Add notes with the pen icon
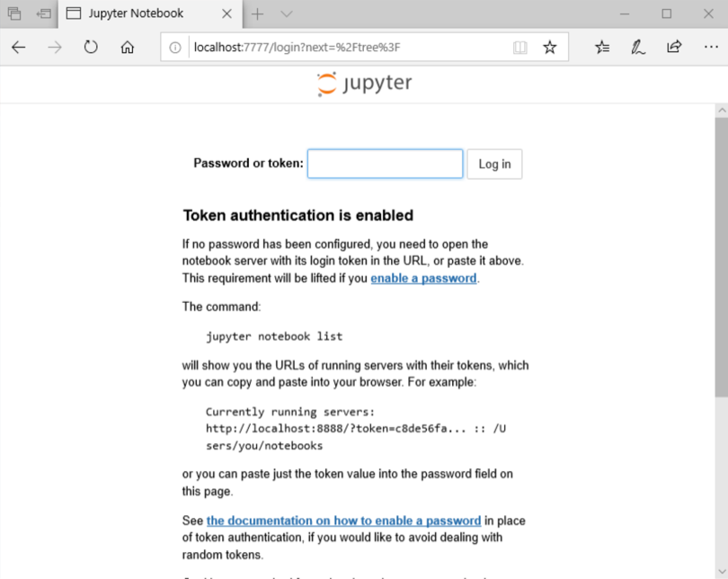 click(638, 48)
